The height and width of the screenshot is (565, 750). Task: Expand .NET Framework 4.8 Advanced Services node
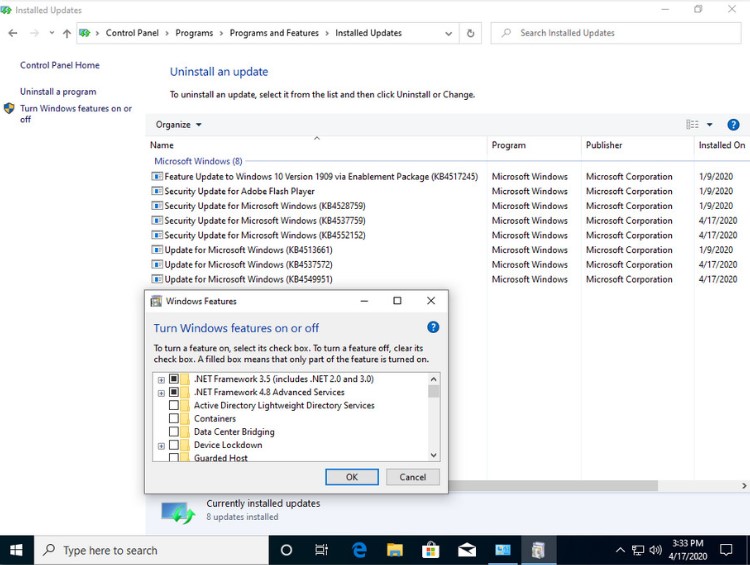(x=161, y=393)
